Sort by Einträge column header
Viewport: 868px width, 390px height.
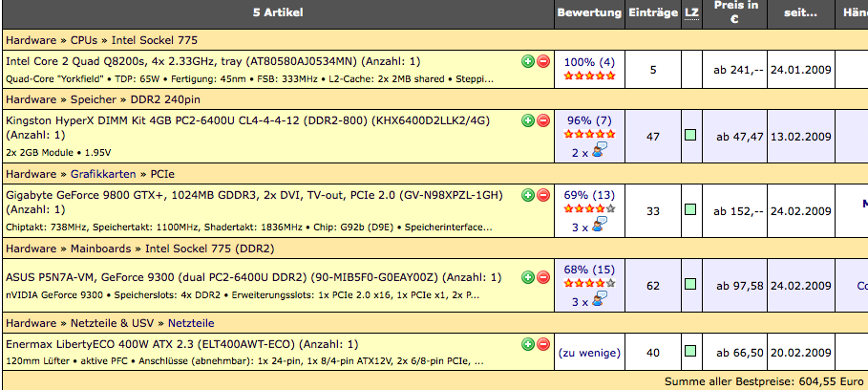click(653, 12)
